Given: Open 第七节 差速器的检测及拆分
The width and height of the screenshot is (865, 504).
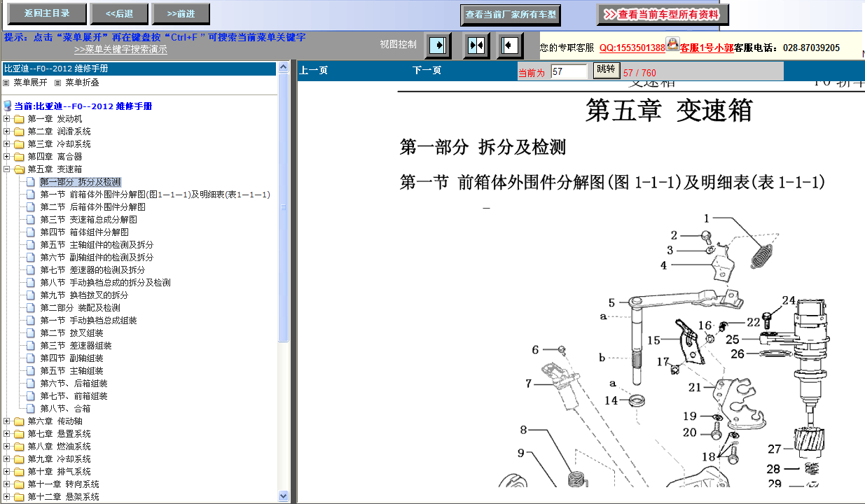Looking at the screenshot, I should [x=92, y=270].
